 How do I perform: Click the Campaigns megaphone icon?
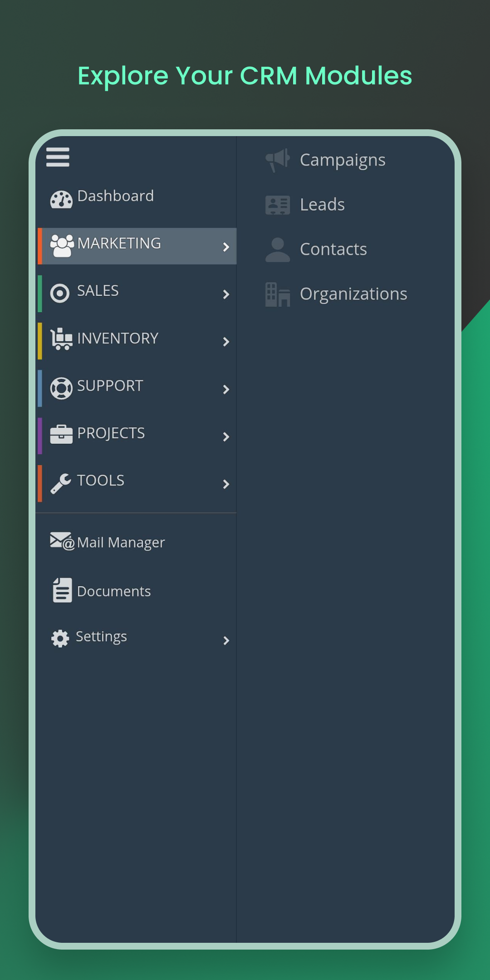point(278,160)
